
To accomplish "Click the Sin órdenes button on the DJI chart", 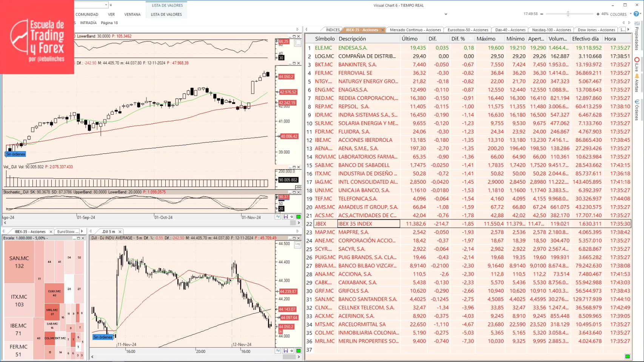I will (x=102, y=337).
